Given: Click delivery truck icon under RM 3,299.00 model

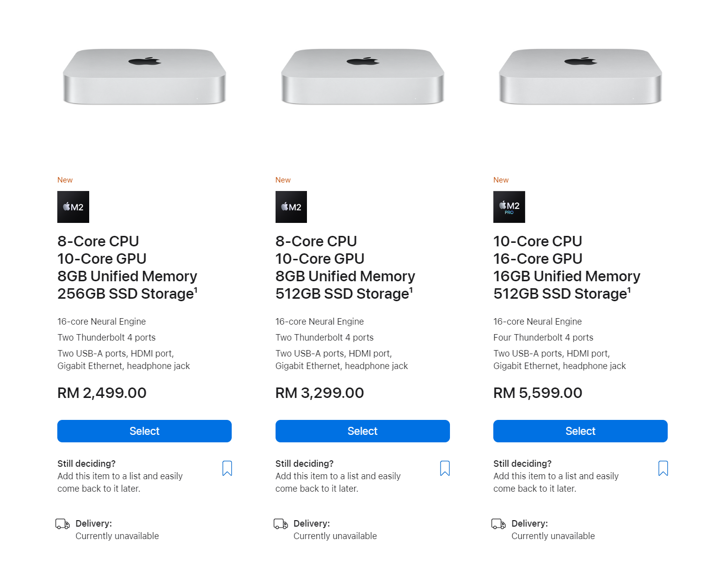Looking at the screenshot, I should point(281,524).
